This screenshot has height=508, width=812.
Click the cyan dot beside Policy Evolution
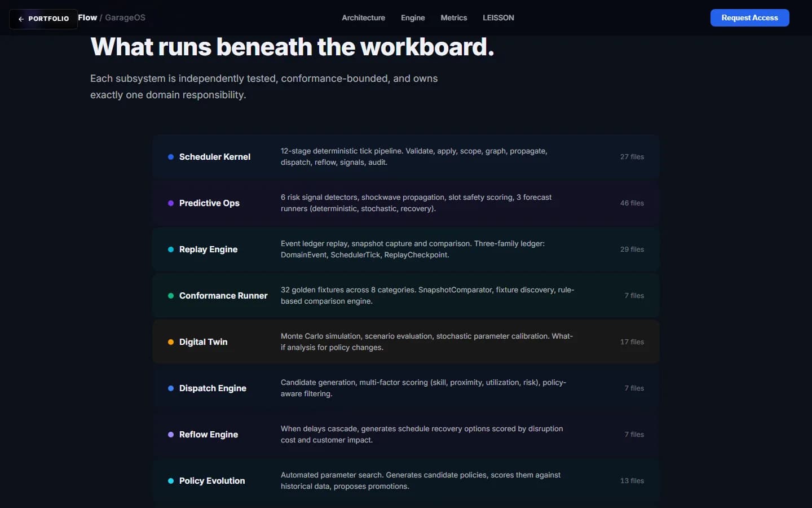[171, 481]
